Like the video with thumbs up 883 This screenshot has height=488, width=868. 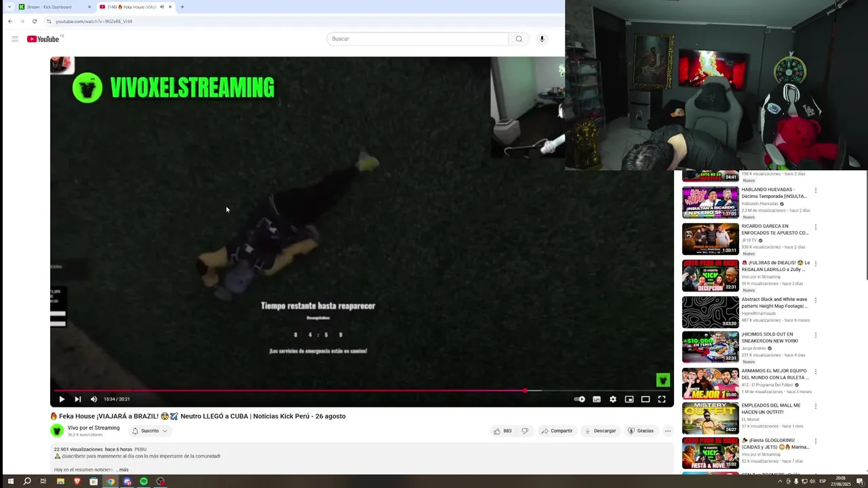[x=502, y=431]
